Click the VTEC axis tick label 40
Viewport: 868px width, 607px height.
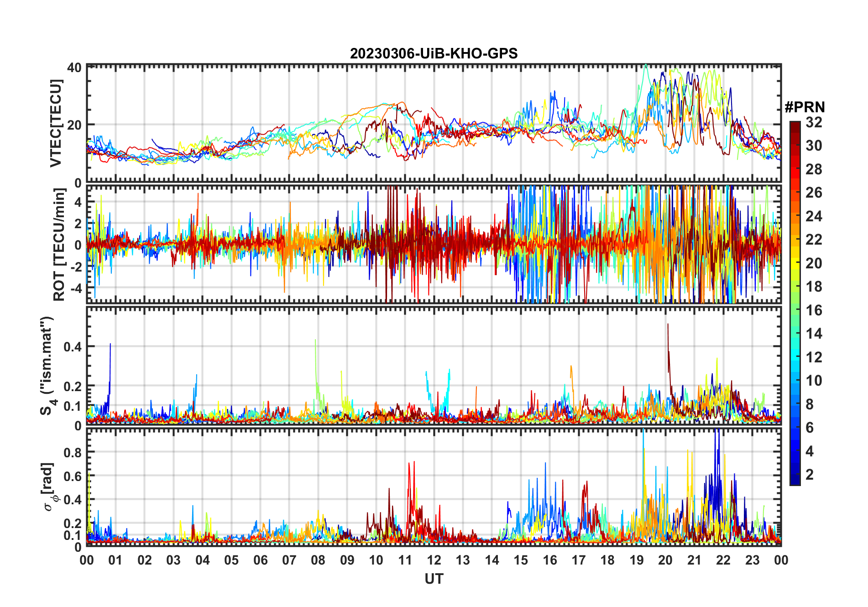click(74, 68)
